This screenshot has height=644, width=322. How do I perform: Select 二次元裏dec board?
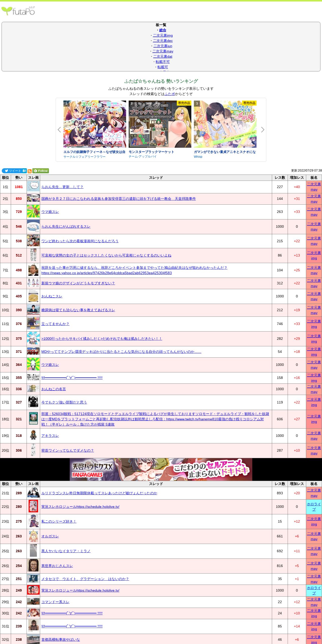pos(163,41)
